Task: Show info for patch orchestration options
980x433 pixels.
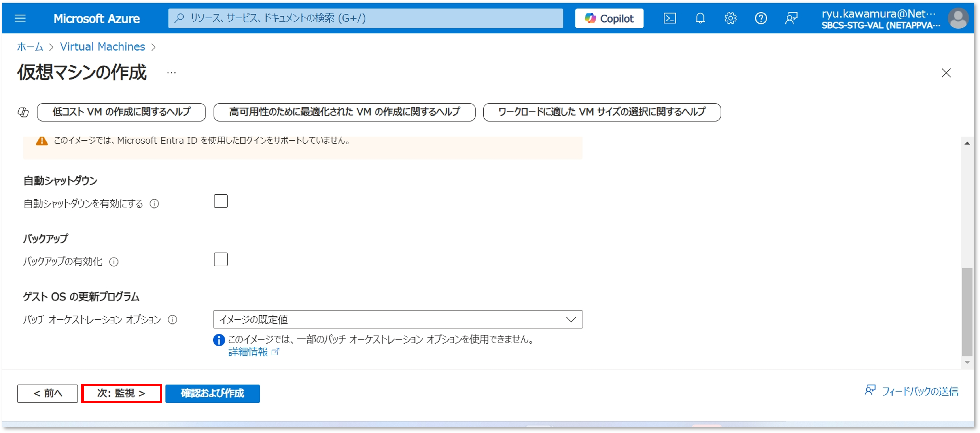Action: (172, 320)
